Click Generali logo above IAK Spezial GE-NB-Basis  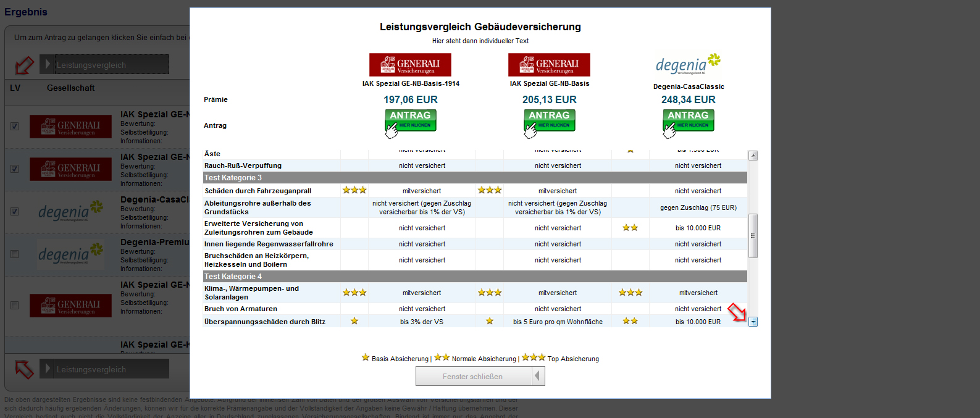[x=549, y=65]
